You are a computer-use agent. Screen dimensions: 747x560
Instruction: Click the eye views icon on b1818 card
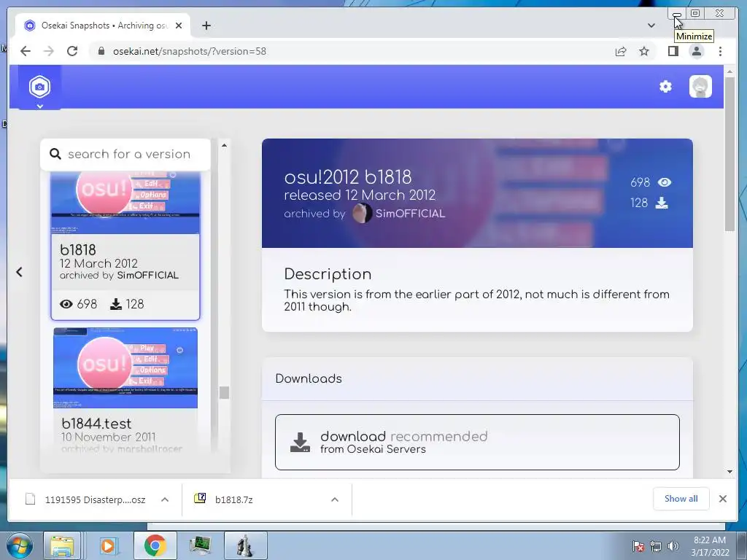pos(66,304)
